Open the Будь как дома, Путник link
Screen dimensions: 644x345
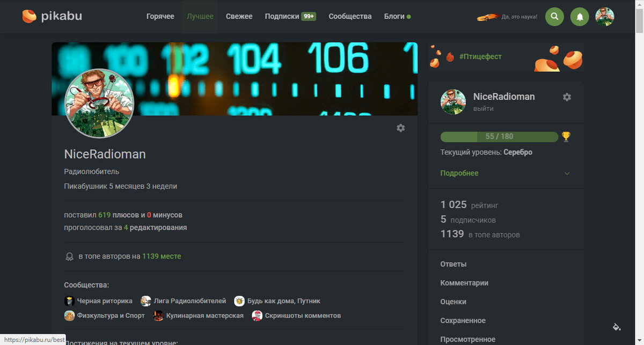(283, 301)
